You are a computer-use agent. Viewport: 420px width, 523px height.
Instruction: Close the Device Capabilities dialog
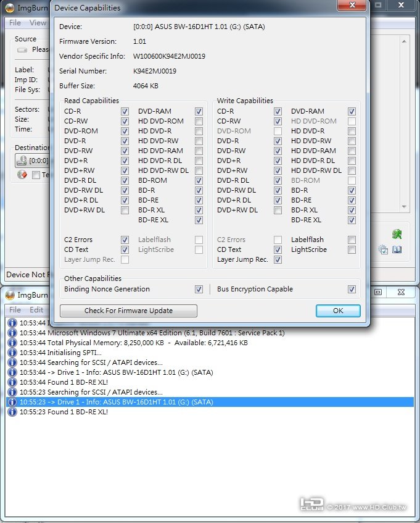[x=352, y=5]
